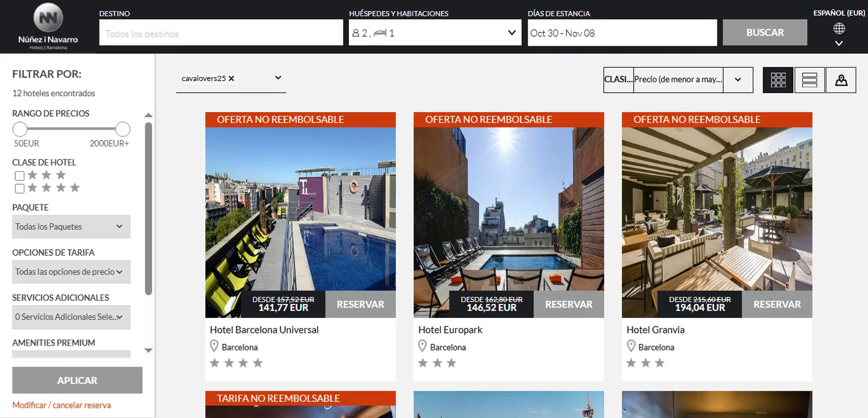
Task: Click the TARIFA NO REEMBOLSABLE banner
Action: (x=300, y=398)
